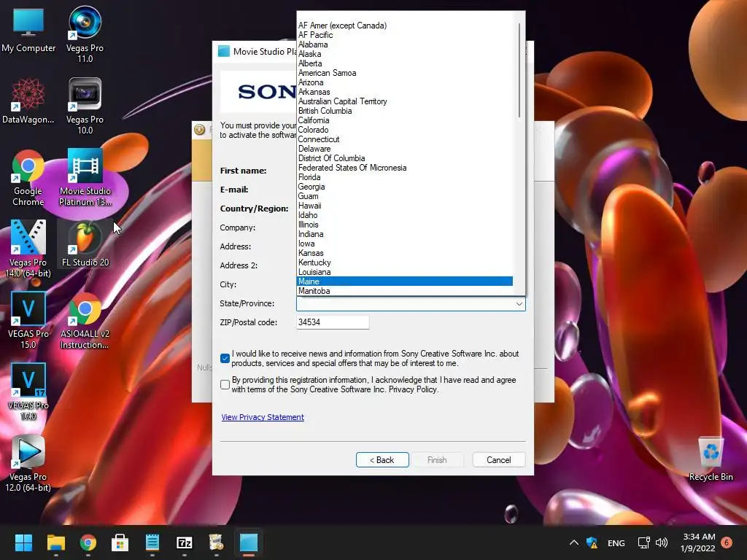The width and height of the screenshot is (747, 560).
Task: Show hidden system tray icons
Action: coord(574,542)
